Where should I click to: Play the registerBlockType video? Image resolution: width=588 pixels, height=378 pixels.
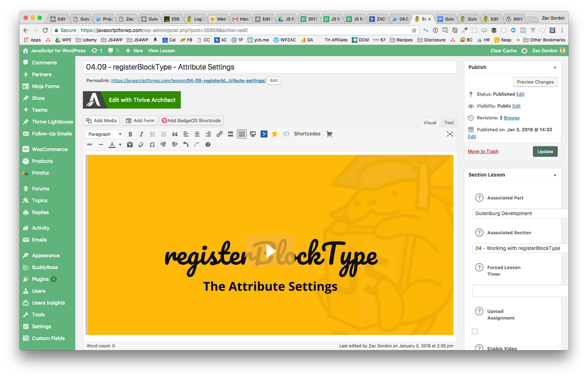point(270,252)
